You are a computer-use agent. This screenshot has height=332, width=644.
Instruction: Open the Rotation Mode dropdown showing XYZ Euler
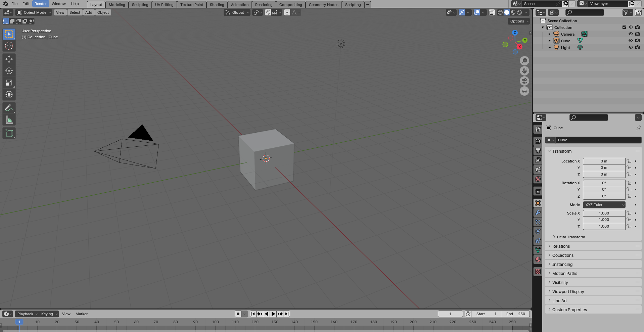pyautogui.click(x=604, y=205)
